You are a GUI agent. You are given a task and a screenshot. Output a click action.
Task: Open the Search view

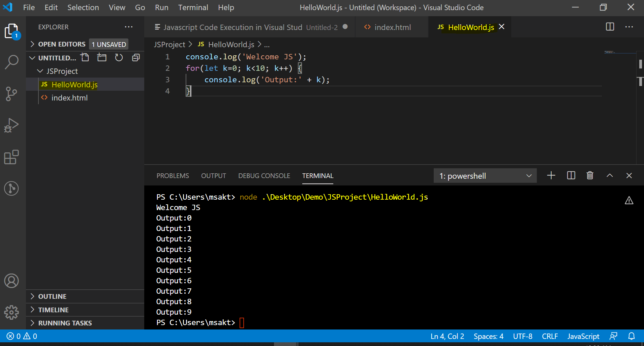click(x=12, y=62)
